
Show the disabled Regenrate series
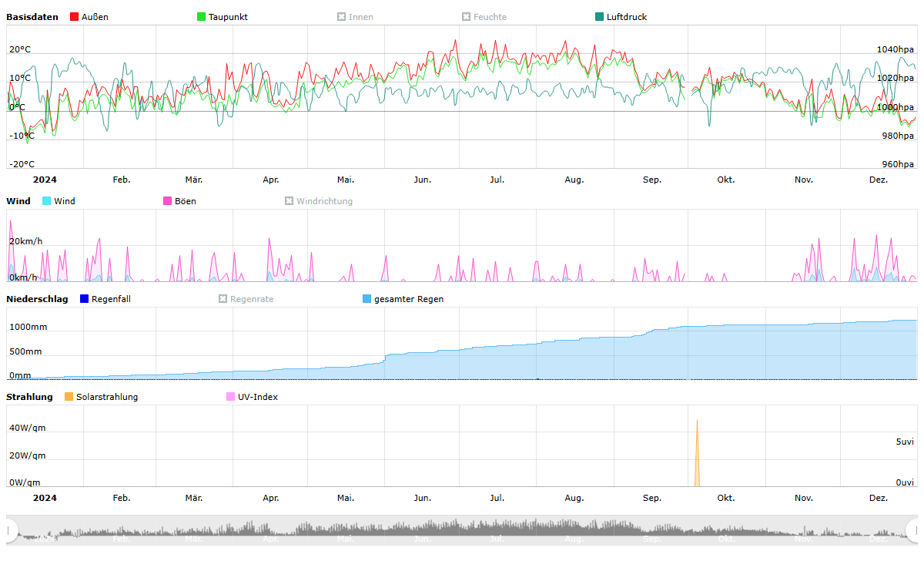coord(223,299)
